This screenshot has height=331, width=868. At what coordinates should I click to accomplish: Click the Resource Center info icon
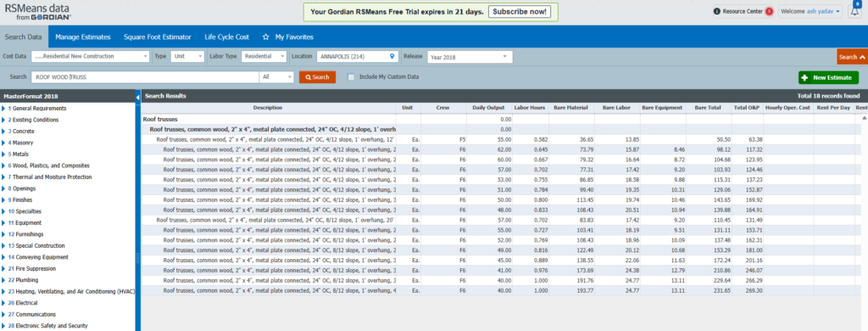tap(717, 11)
